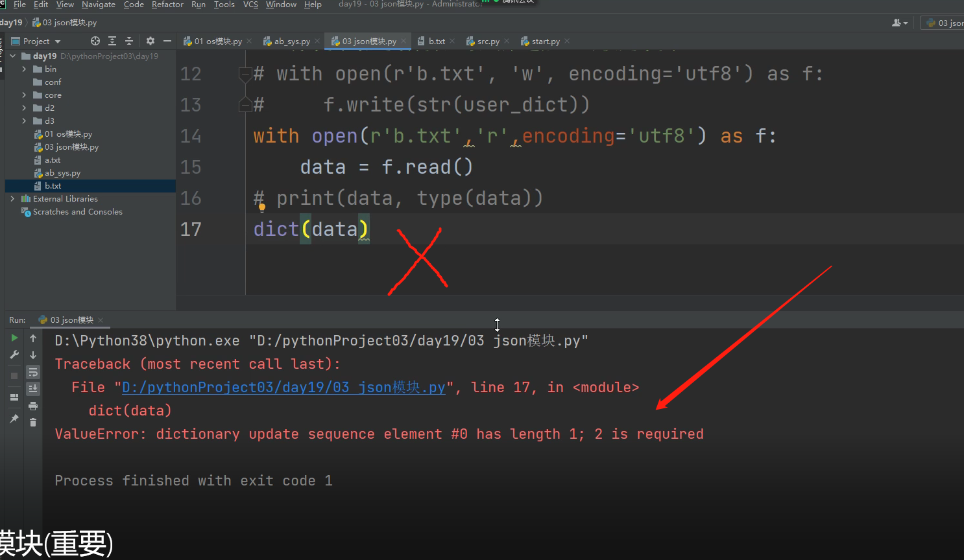Image resolution: width=964 pixels, height=560 pixels.
Task: Expand the bin folder
Action: click(x=25, y=69)
